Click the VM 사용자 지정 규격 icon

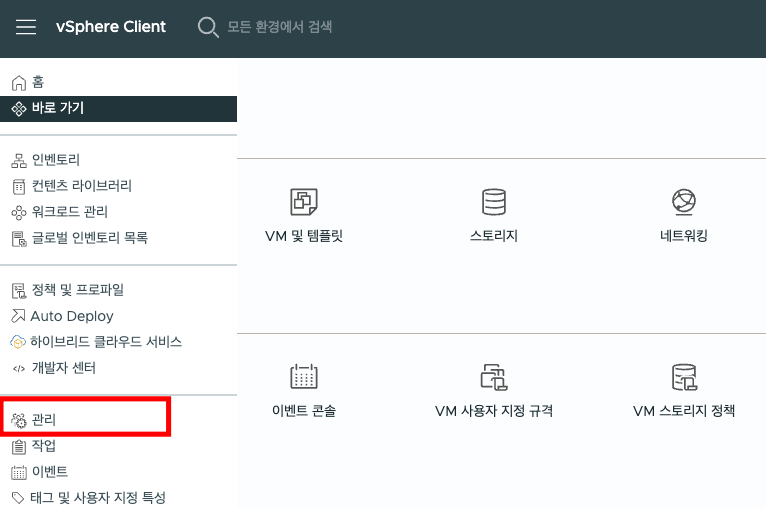(x=494, y=377)
